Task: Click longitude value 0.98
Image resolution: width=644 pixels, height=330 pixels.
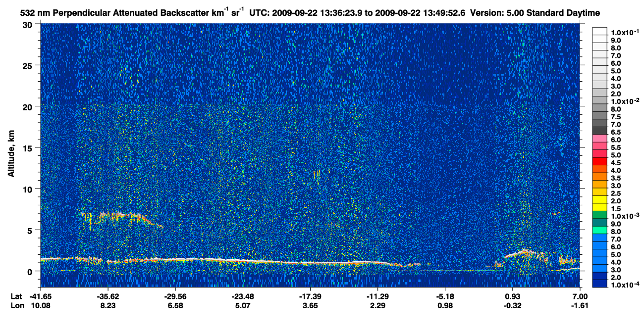Action: (445, 305)
